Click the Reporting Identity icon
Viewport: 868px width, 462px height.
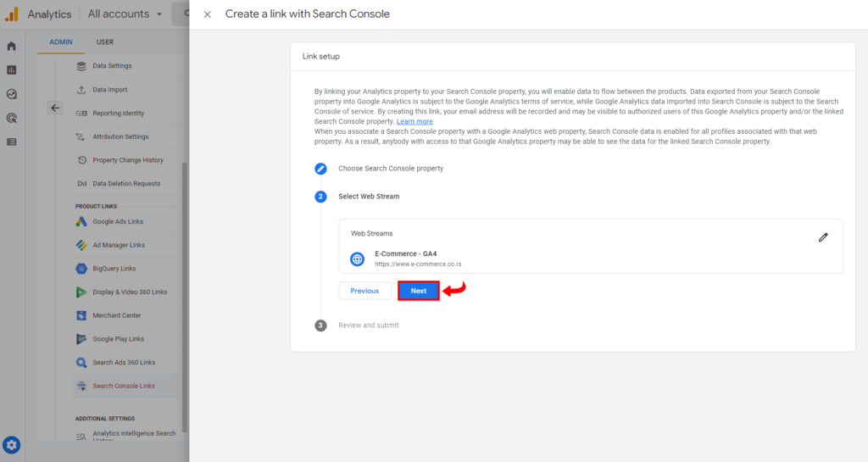(x=81, y=113)
